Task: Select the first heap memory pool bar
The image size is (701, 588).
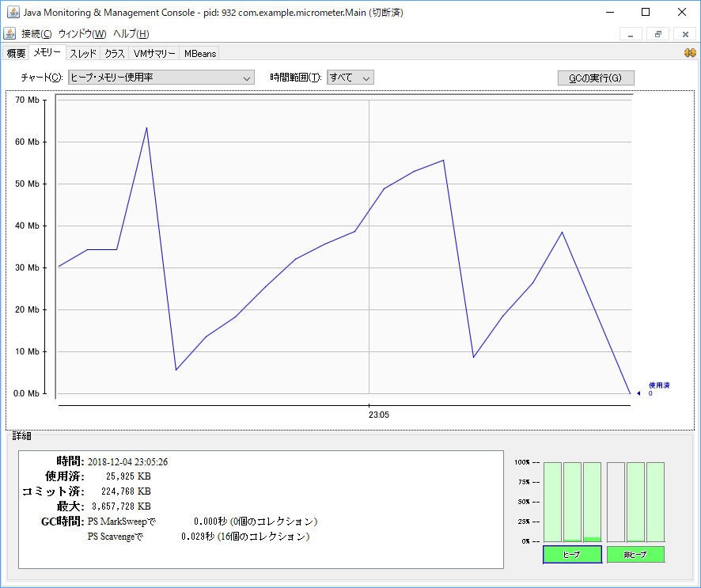Action: coord(552,502)
